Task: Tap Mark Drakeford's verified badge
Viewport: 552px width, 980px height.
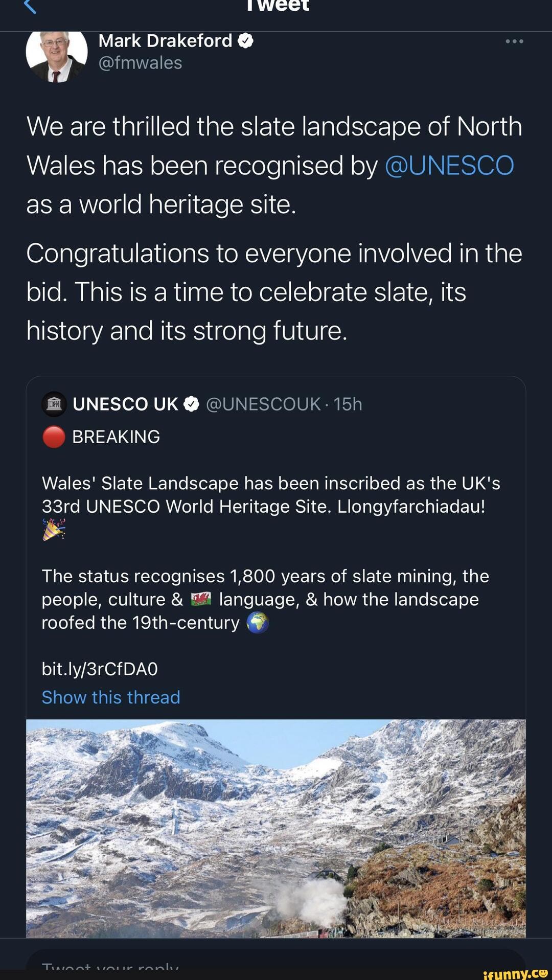Action: [246, 41]
